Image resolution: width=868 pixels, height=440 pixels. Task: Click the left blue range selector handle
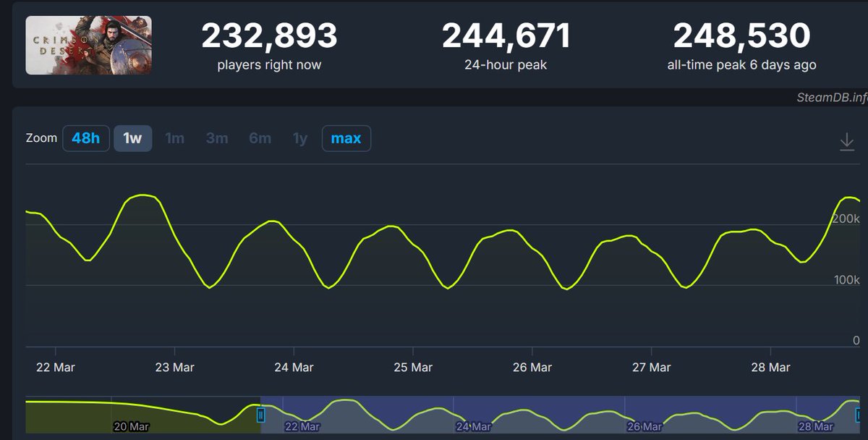[260, 415]
